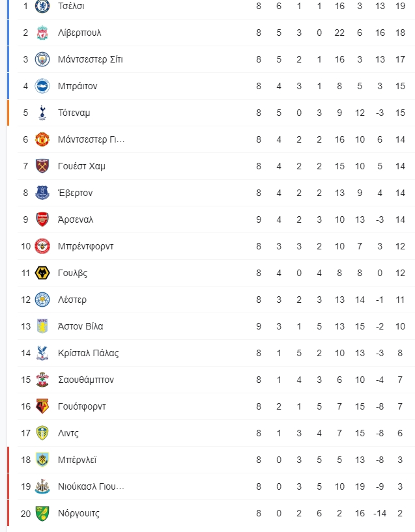
Task: Click the Tottenham cockerel crest icon
Action: coord(42,113)
